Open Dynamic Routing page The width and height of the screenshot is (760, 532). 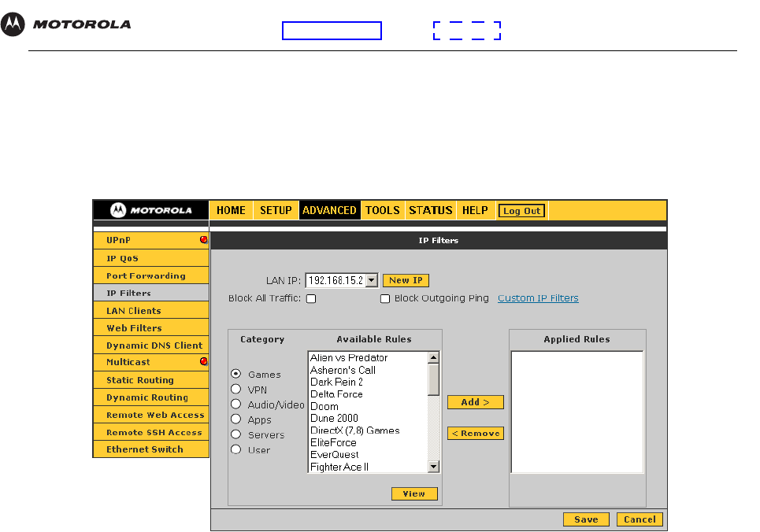click(150, 397)
